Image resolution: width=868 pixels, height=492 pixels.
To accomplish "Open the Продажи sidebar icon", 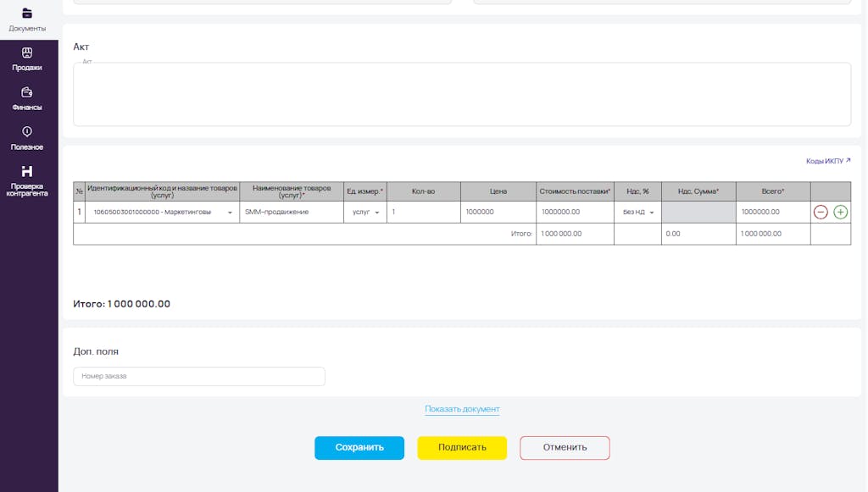I will pos(26,53).
